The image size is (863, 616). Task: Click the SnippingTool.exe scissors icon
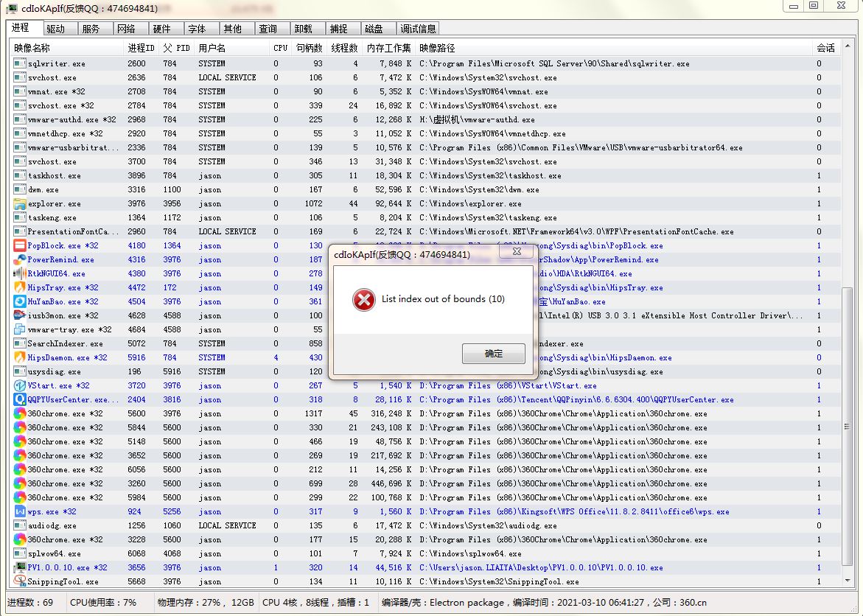[x=20, y=581]
